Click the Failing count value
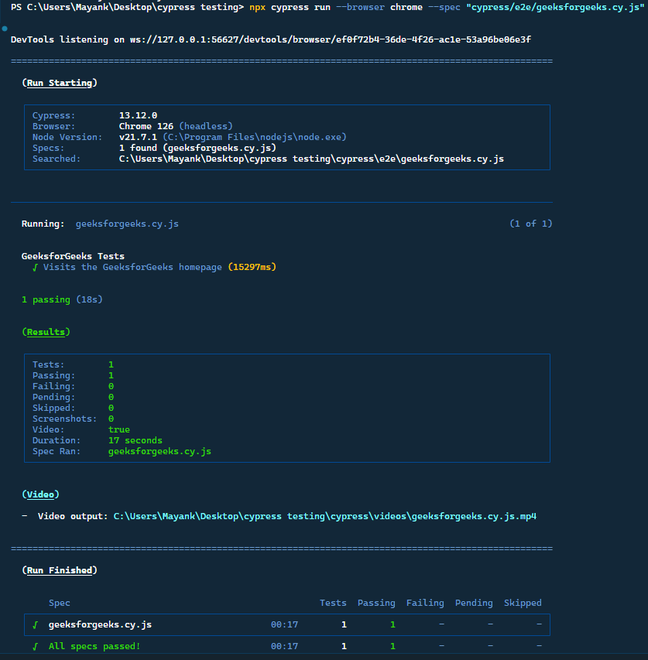 point(111,386)
